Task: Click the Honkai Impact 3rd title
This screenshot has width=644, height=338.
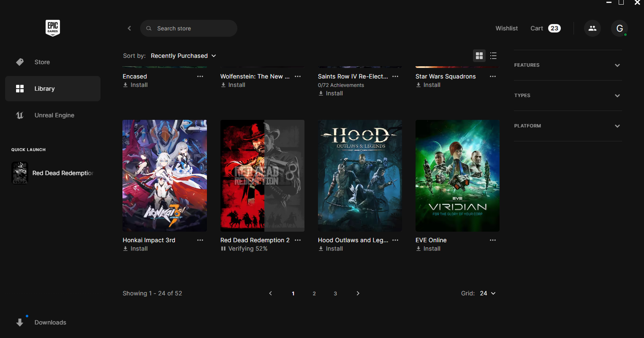Action: (149, 240)
